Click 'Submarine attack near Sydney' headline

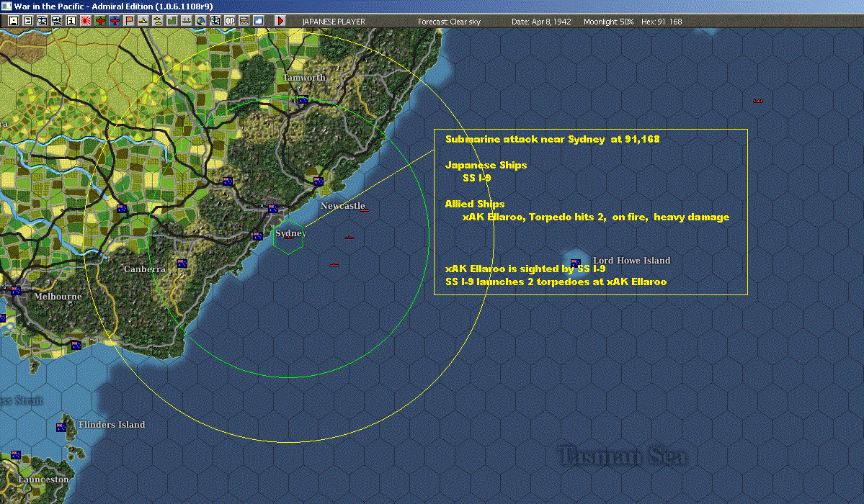click(552, 140)
